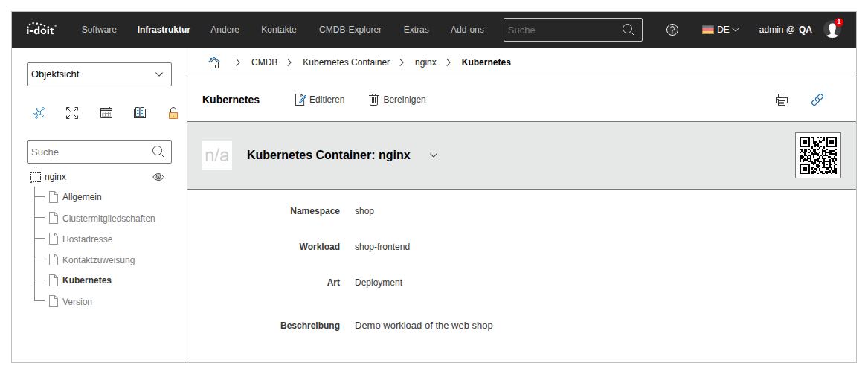This screenshot has width=868, height=374.
Task: Open the Extras menu
Action: click(x=417, y=30)
